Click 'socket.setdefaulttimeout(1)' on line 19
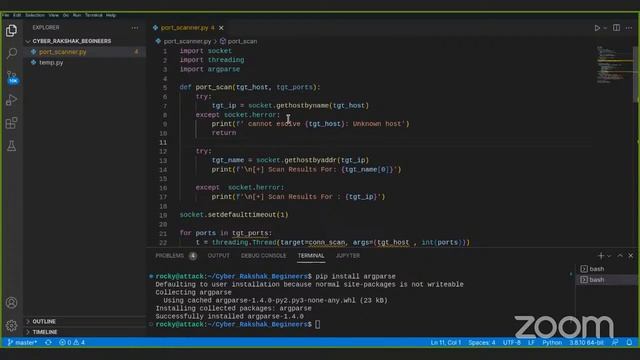The width and height of the screenshot is (640, 360). 234,215
